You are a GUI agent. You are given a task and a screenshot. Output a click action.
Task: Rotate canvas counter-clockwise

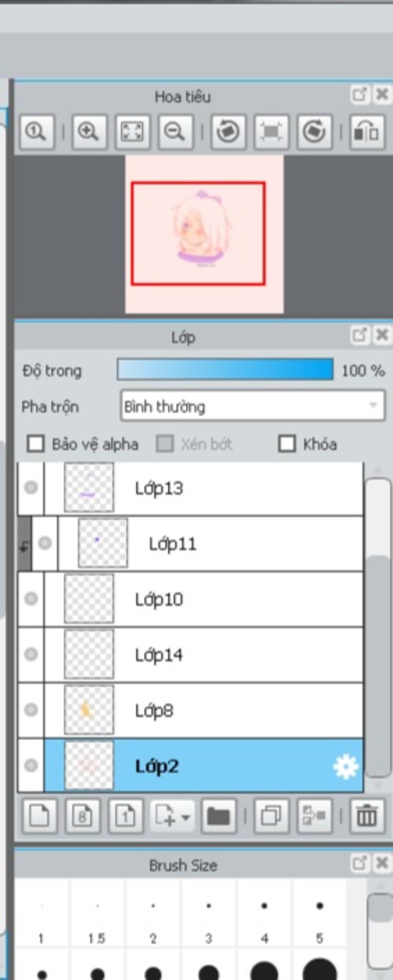228,132
